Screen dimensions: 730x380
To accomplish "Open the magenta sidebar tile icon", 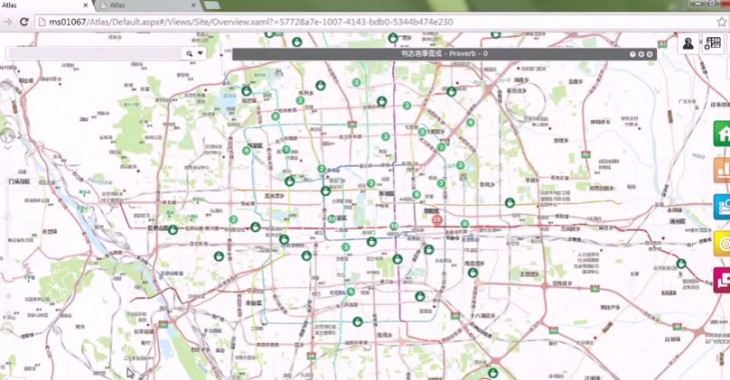I will coord(723,280).
